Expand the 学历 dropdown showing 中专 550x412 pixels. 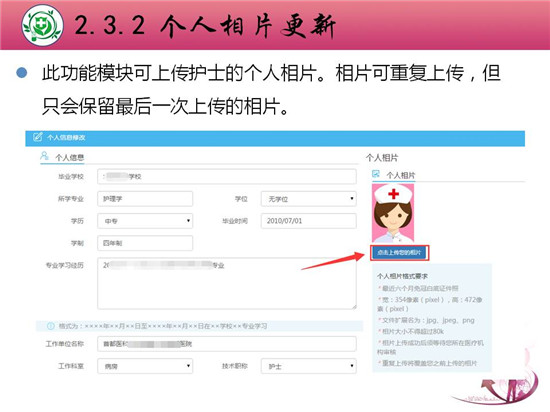pyautogui.click(x=145, y=221)
